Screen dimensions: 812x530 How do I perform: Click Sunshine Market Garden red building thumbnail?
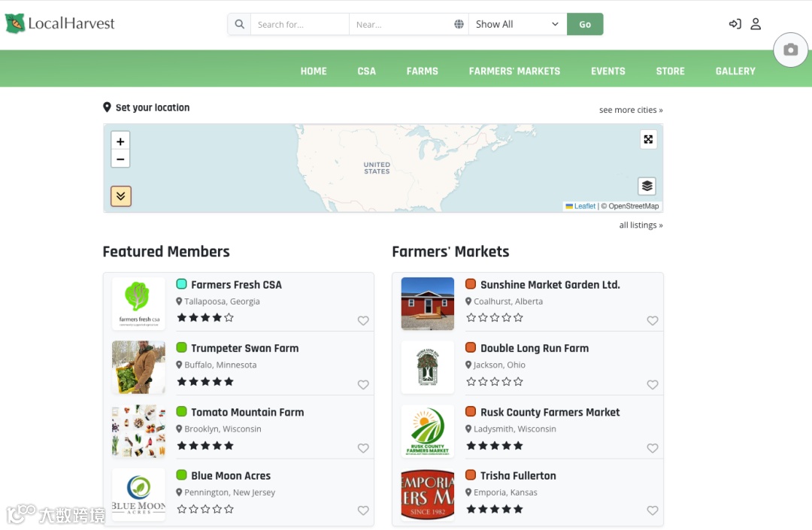coord(427,304)
